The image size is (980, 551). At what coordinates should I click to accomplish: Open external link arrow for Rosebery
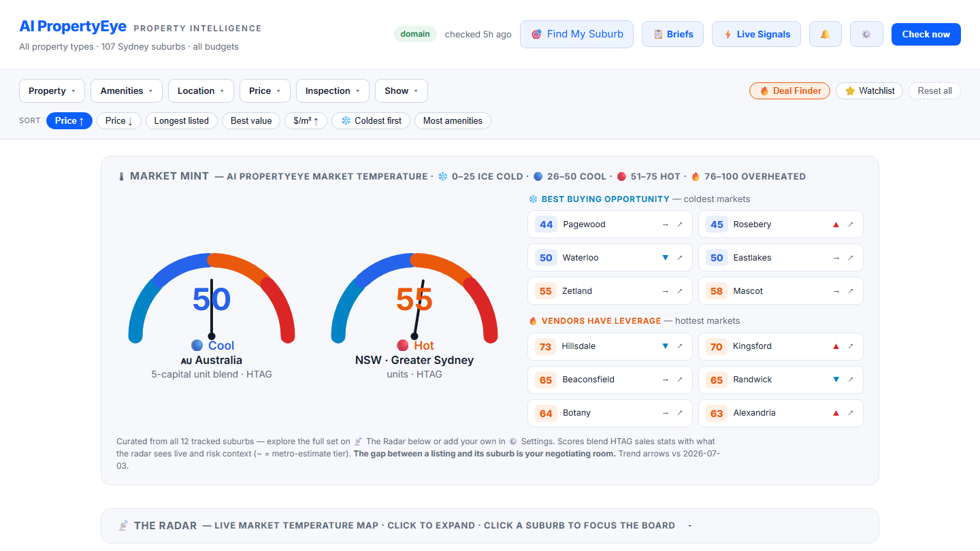click(850, 224)
